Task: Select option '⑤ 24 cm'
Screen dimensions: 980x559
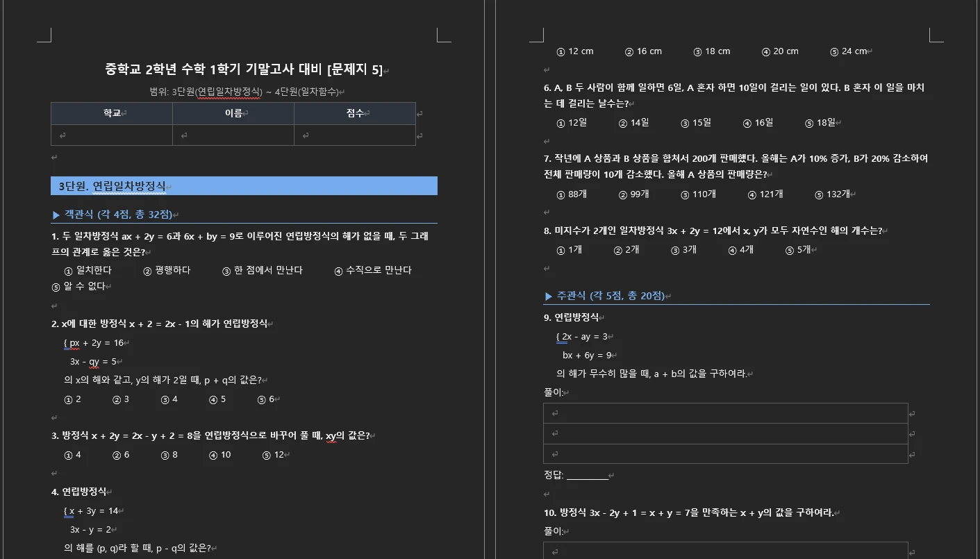Action: 849,51
